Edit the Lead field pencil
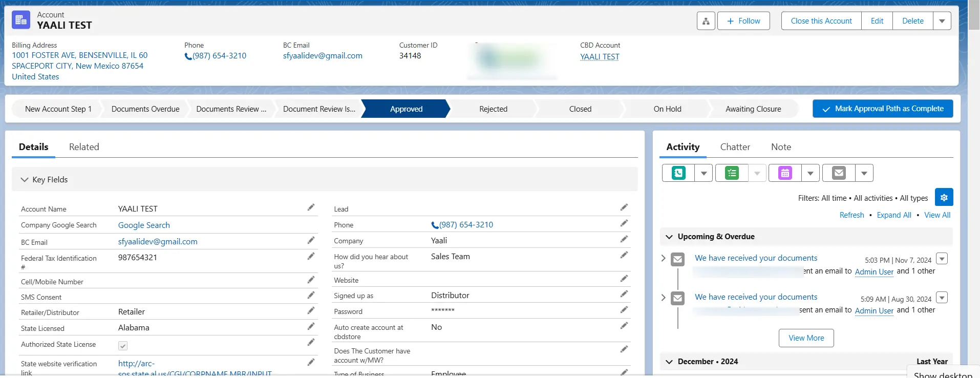This screenshot has height=378, width=980. pos(624,207)
